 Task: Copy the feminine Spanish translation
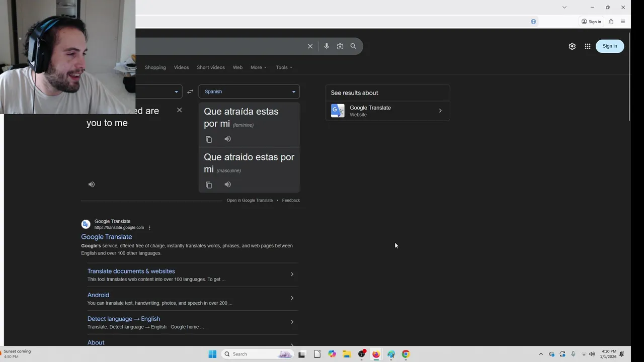click(x=209, y=139)
